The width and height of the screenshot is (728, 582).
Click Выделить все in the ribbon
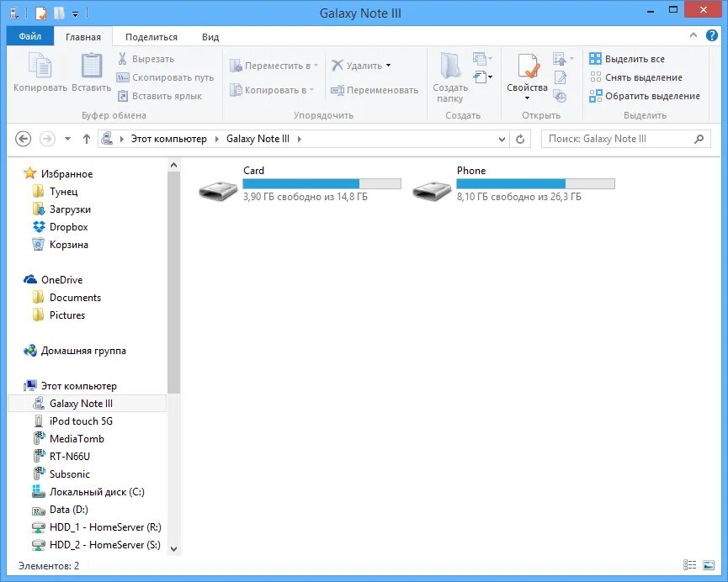pos(627,59)
